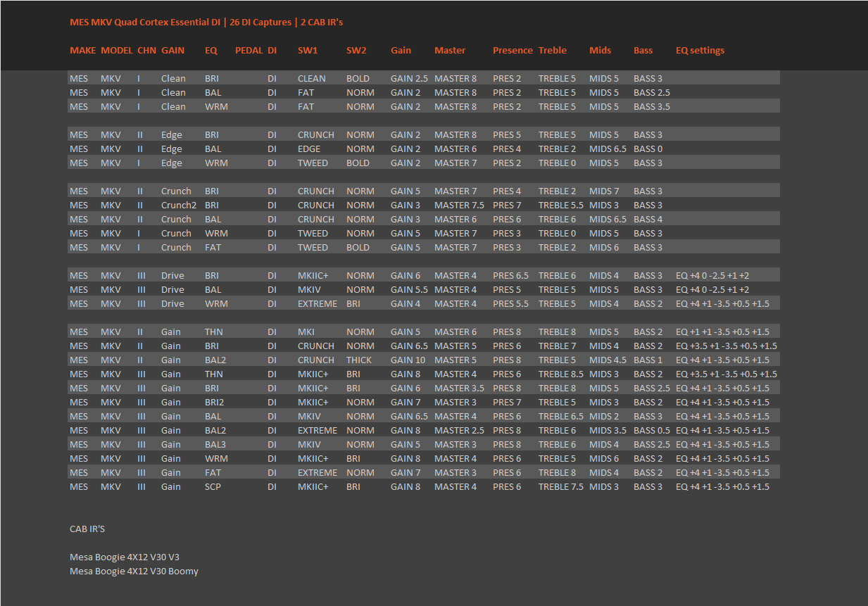The height and width of the screenshot is (606, 868).
Task: Select the 'EDGE' cell in SW1 column
Action: (x=309, y=149)
